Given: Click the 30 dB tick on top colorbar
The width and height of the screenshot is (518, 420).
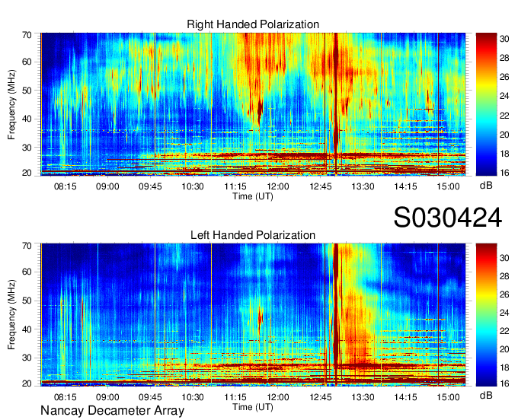Looking at the screenshot, I should (504, 39).
